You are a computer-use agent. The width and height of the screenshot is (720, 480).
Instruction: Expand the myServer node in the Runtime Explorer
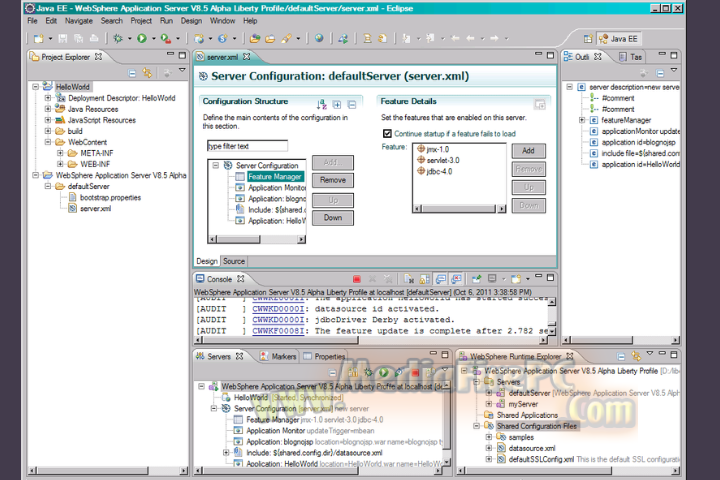(x=489, y=404)
